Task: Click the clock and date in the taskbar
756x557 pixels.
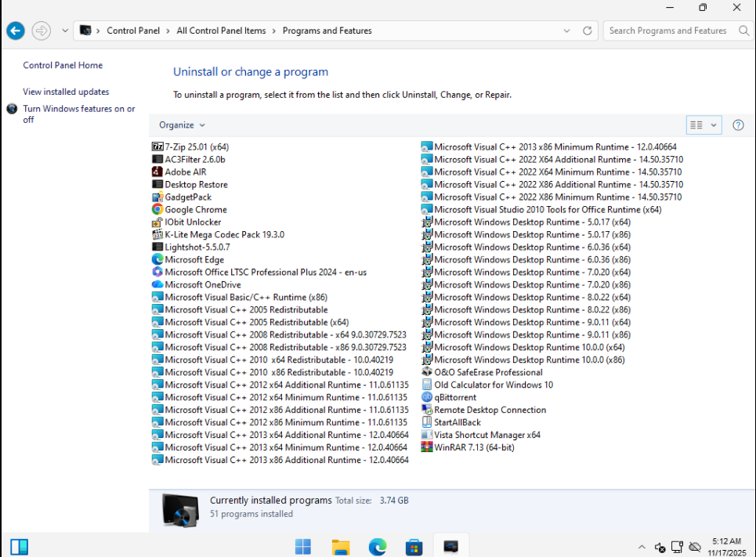Action: pyautogui.click(x=726, y=547)
